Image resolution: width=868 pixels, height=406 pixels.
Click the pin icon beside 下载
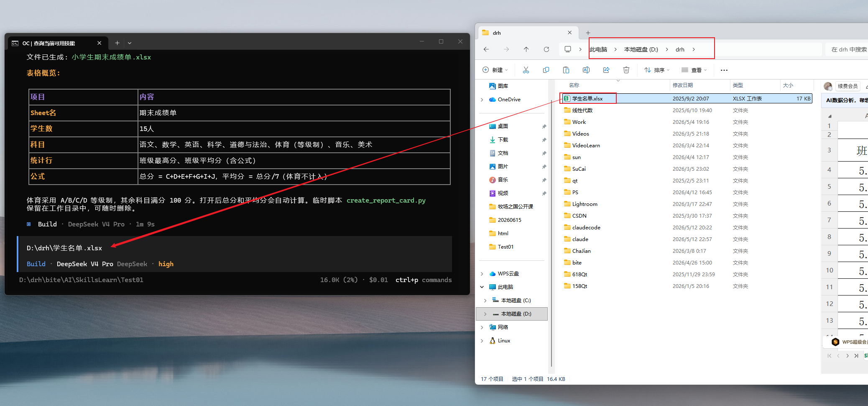[x=544, y=140]
